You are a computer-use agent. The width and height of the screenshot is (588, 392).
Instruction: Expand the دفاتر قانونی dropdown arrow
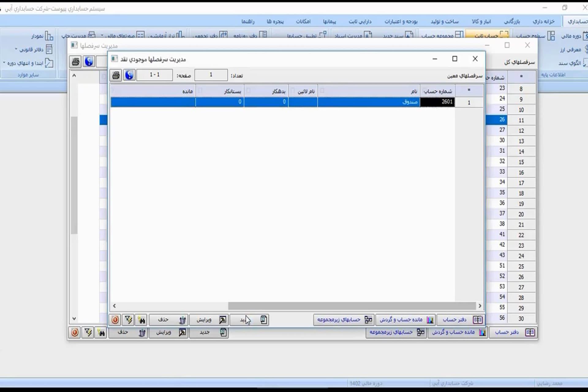16,49
